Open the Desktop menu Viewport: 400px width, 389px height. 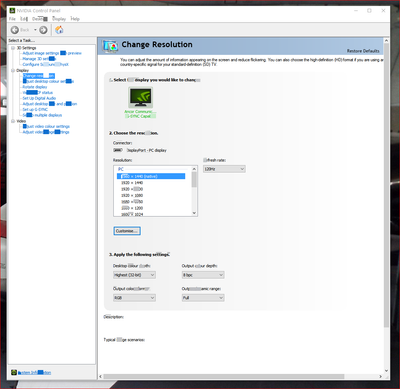pyautogui.click(x=40, y=19)
